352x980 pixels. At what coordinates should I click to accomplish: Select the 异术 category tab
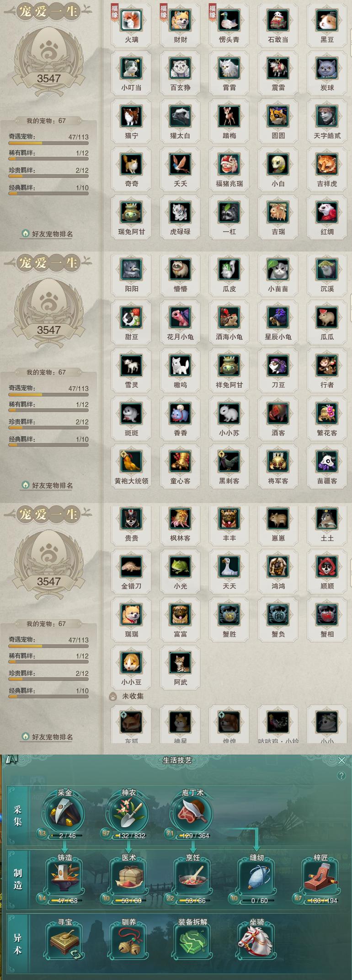point(18,944)
